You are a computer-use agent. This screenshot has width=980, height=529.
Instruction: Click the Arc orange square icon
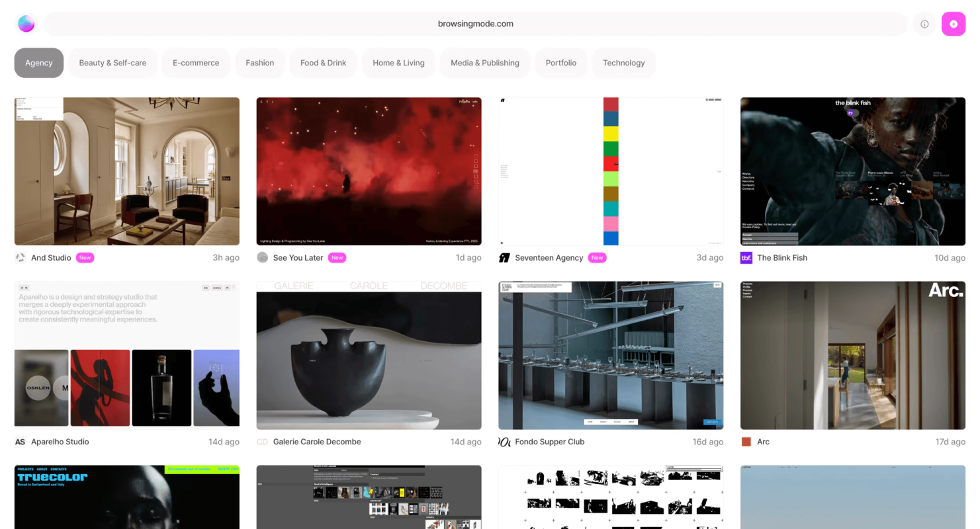[x=746, y=442]
